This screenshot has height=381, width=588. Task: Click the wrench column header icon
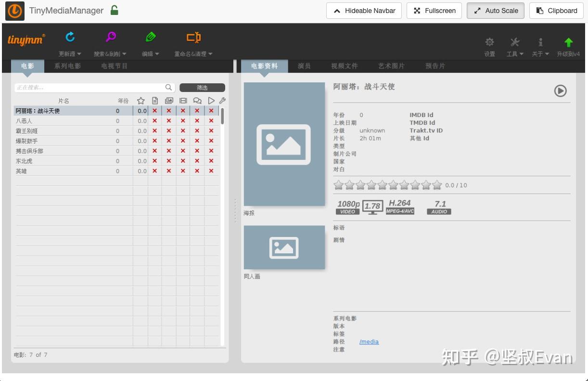(222, 100)
